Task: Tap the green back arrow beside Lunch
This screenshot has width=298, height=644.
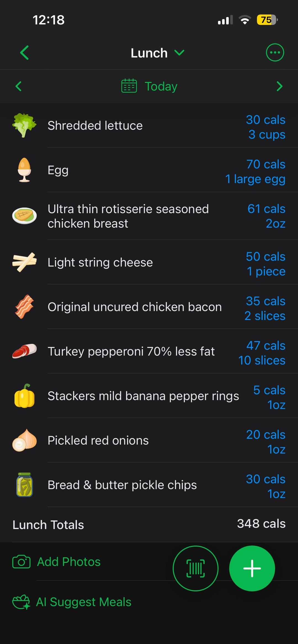Action: (x=24, y=53)
